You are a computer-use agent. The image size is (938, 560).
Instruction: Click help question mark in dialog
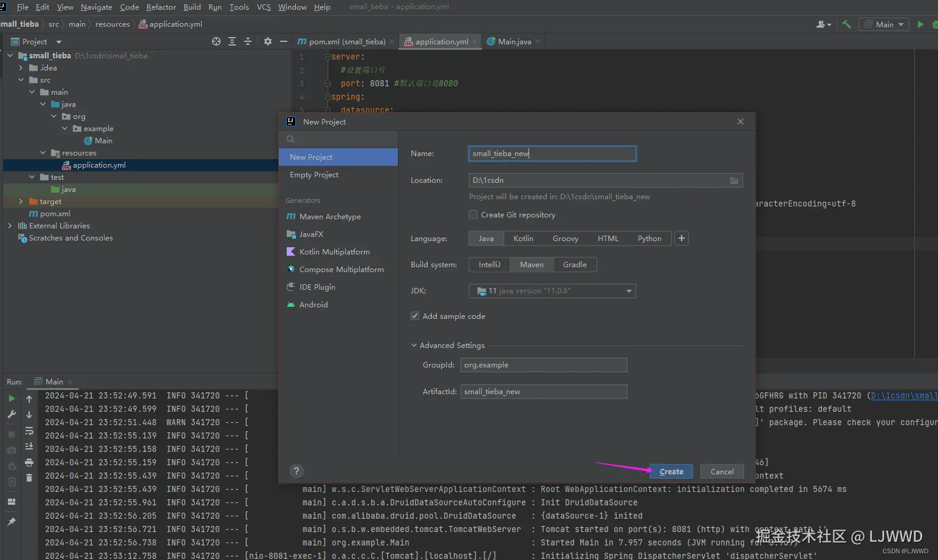click(x=296, y=471)
